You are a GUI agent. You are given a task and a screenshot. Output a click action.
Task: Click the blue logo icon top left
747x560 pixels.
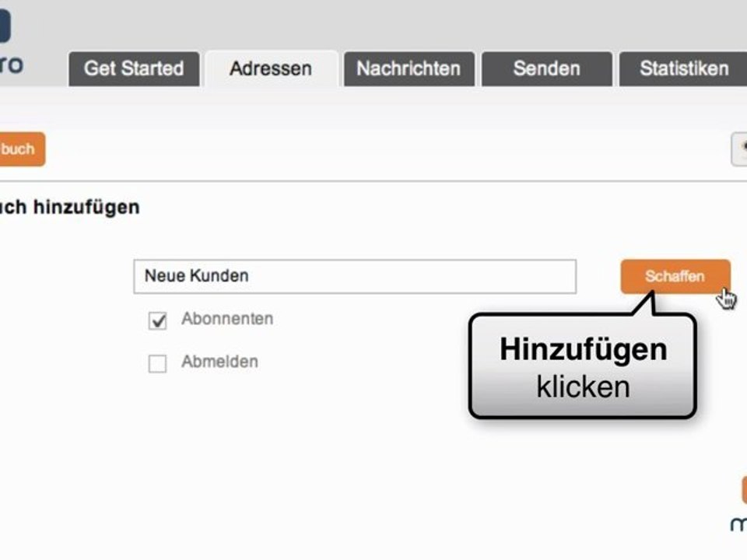point(5,26)
